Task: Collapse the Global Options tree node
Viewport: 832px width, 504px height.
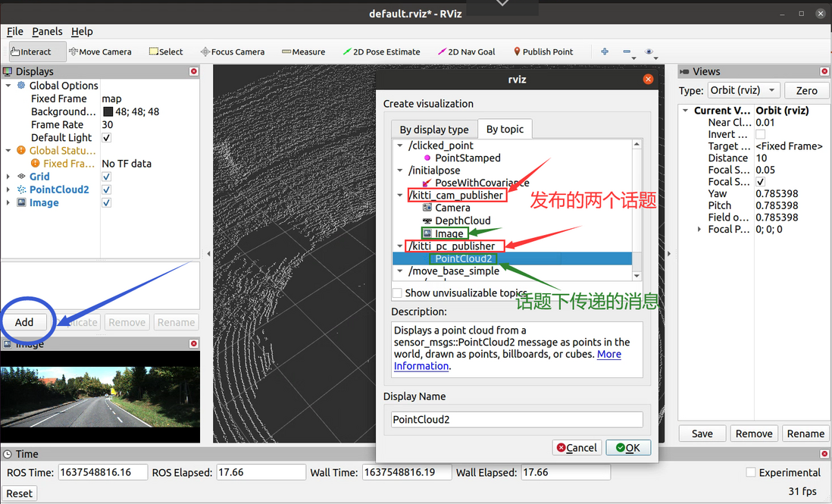Action: point(8,85)
